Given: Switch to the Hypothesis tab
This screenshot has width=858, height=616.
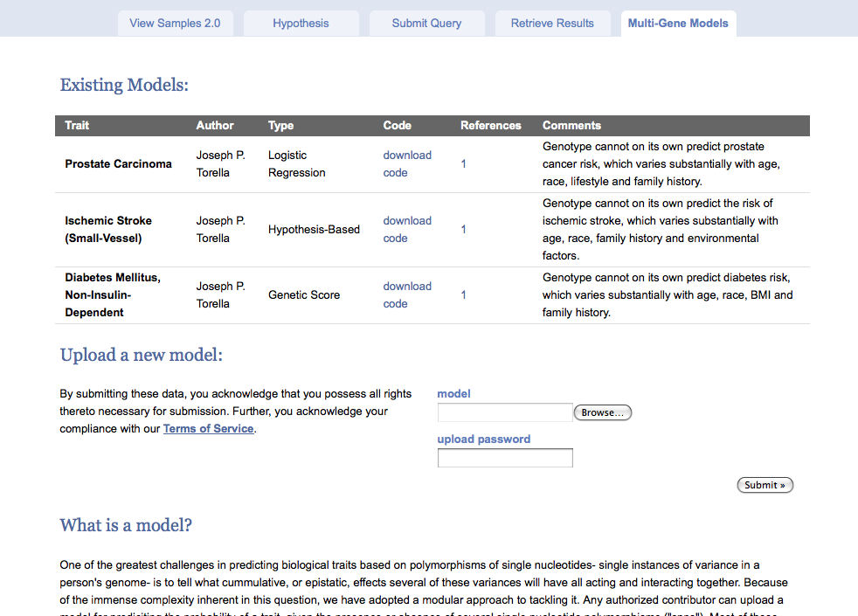Looking at the screenshot, I should (301, 24).
